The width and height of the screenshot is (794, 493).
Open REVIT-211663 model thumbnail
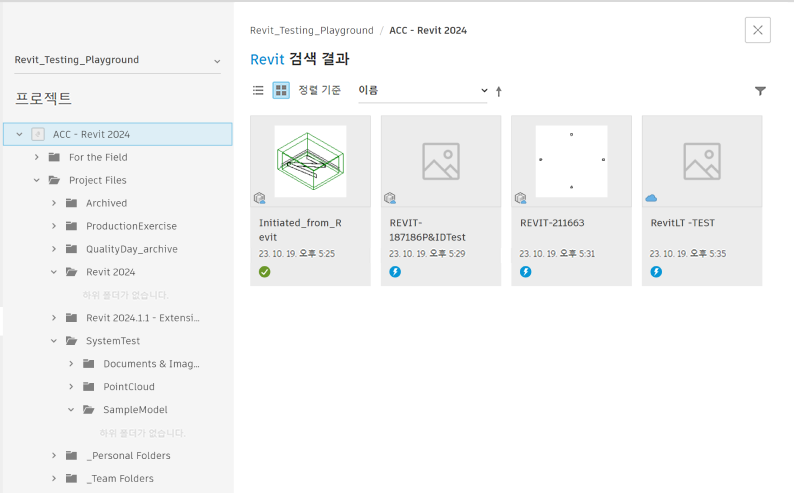(x=571, y=161)
